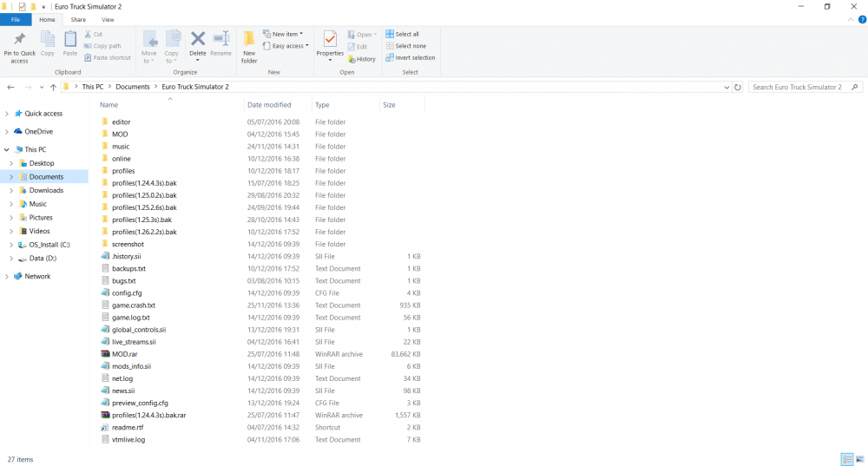
Task: Click the History icon in Open group
Action: [x=362, y=59]
